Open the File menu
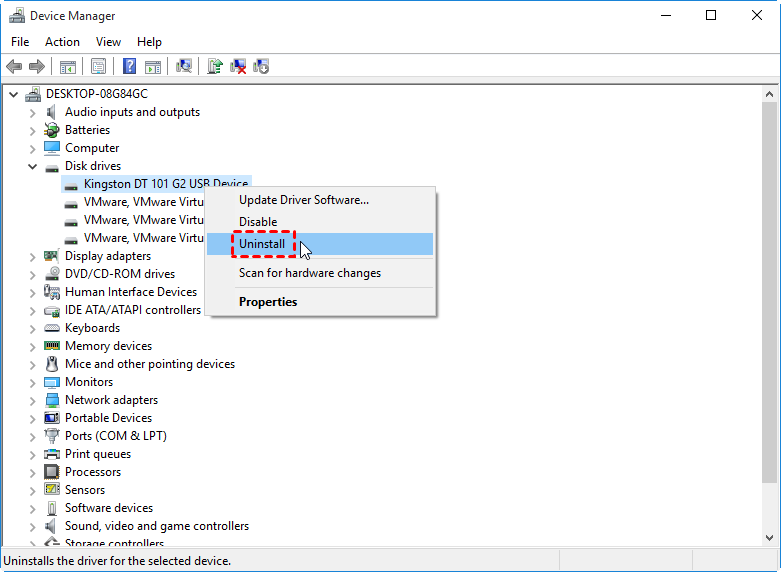Viewport: 781px width, 572px height. click(x=20, y=42)
